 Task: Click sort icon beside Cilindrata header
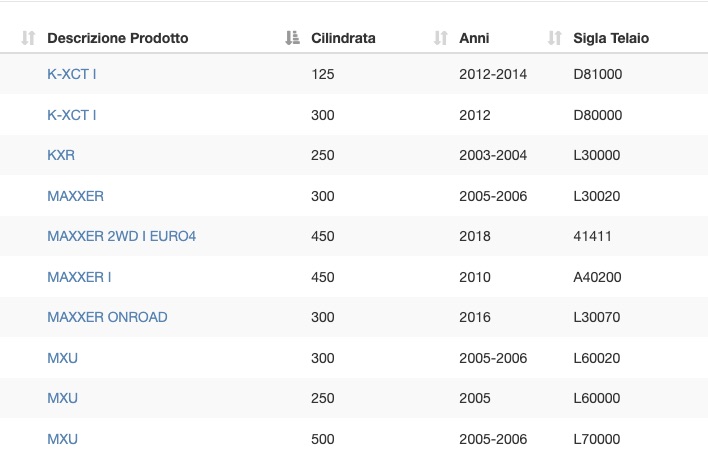pyautogui.click(x=293, y=38)
